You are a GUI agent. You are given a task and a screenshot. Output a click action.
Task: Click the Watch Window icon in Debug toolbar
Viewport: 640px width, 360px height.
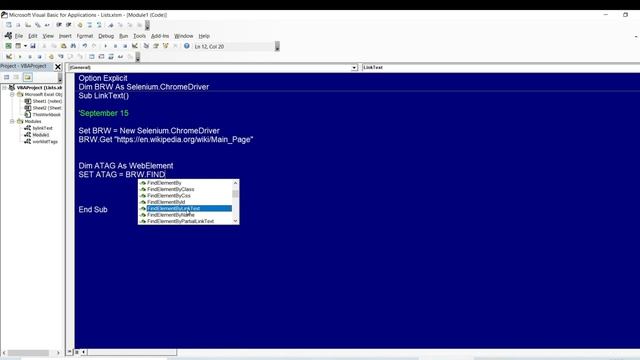coord(111,56)
